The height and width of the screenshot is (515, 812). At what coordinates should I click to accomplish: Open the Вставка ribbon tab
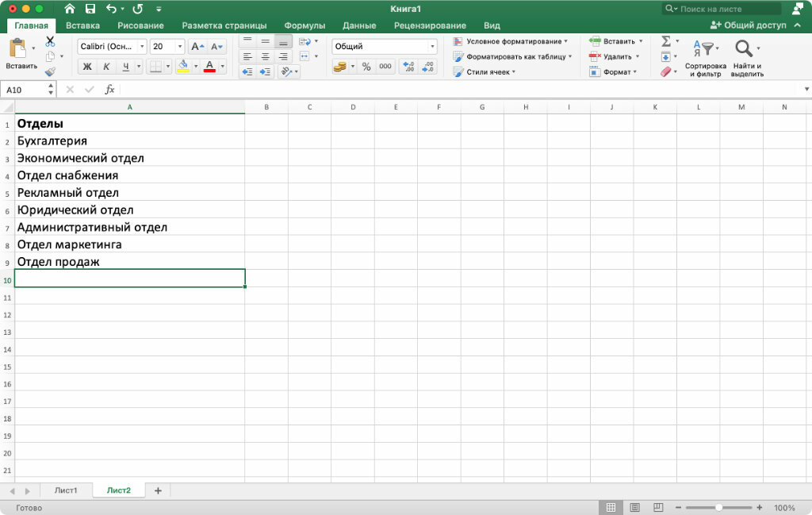tap(82, 25)
